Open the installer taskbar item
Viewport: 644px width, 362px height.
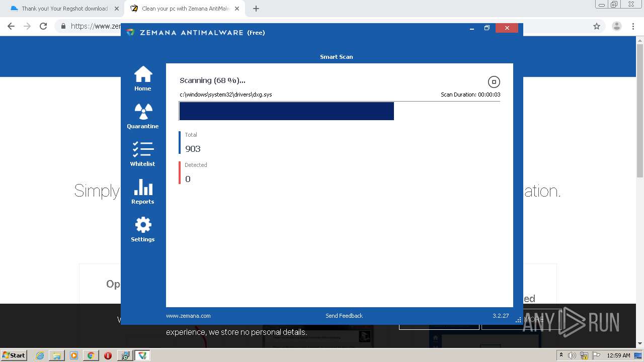click(125, 355)
